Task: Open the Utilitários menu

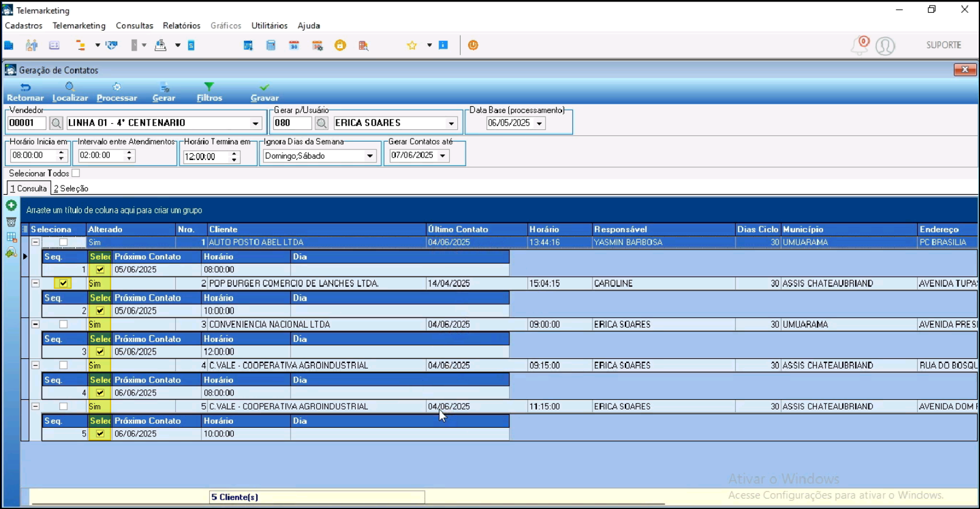Action: point(269,26)
